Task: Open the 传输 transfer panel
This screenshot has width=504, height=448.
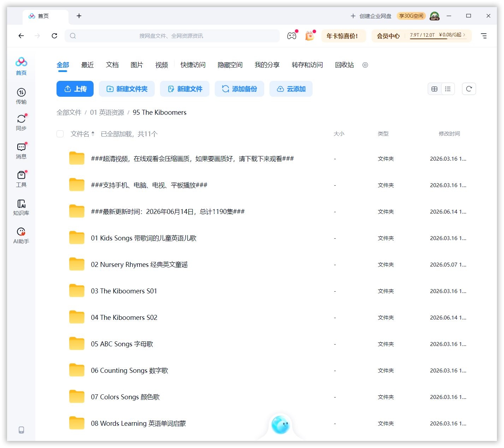Action: point(21,96)
